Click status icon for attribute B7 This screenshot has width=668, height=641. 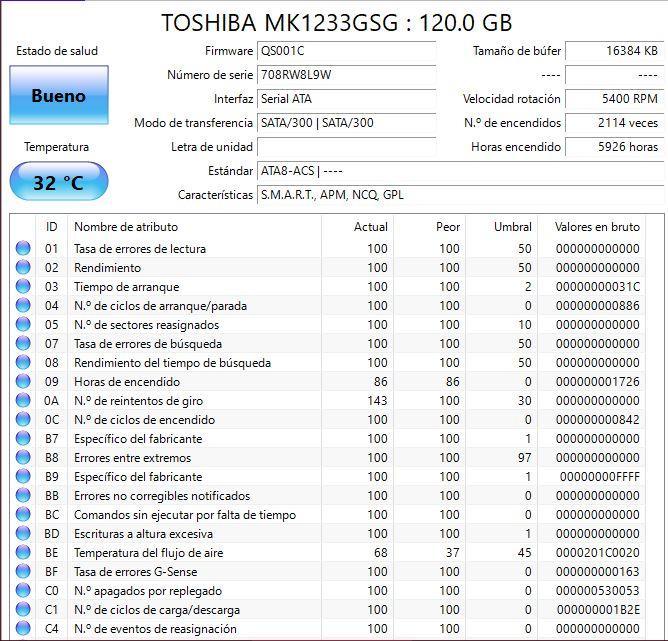click(x=23, y=438)
